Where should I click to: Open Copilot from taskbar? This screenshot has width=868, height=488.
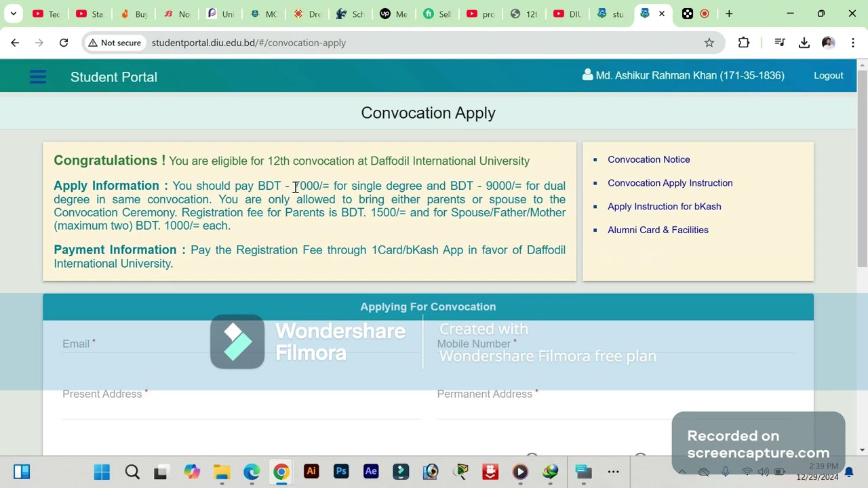(x=192, y=472)
